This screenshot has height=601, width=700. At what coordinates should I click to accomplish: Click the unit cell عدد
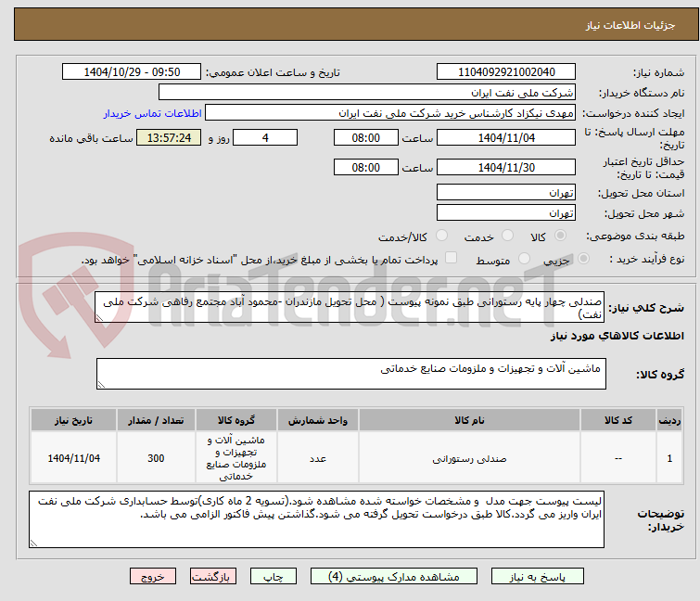318,458
